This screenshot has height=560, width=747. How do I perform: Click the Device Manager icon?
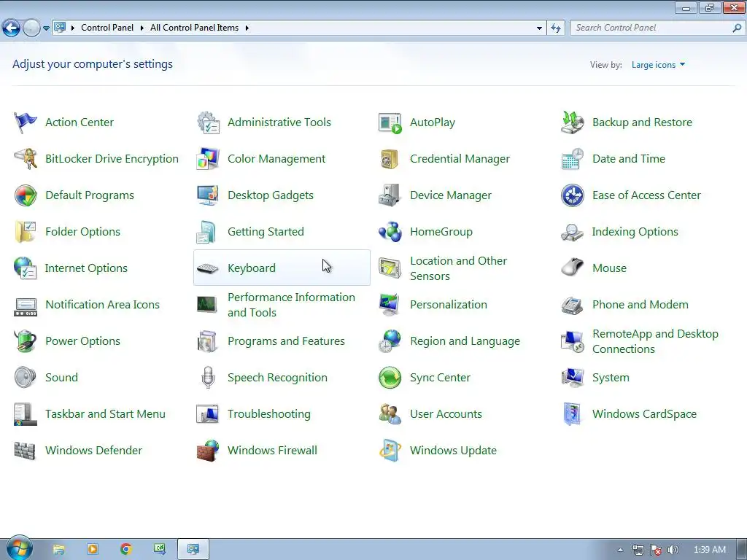(x=390, y=195)
